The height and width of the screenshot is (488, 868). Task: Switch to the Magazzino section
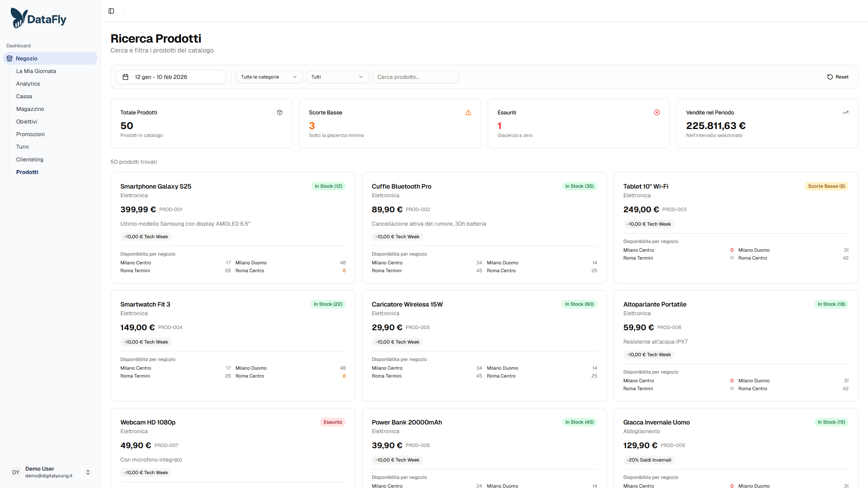(30, 109)
